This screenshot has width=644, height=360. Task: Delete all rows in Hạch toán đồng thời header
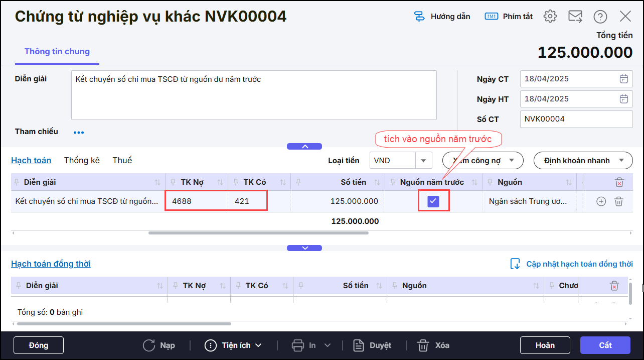[614, 286]
